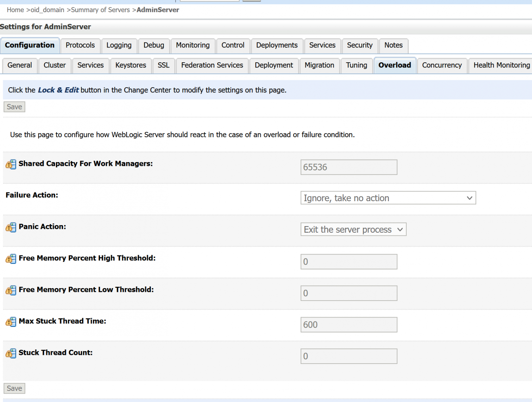Click the icon next to Max Stuck Thread Time
Image resolution: width=532 pixels, height=402 pixels.
[11, 322]
